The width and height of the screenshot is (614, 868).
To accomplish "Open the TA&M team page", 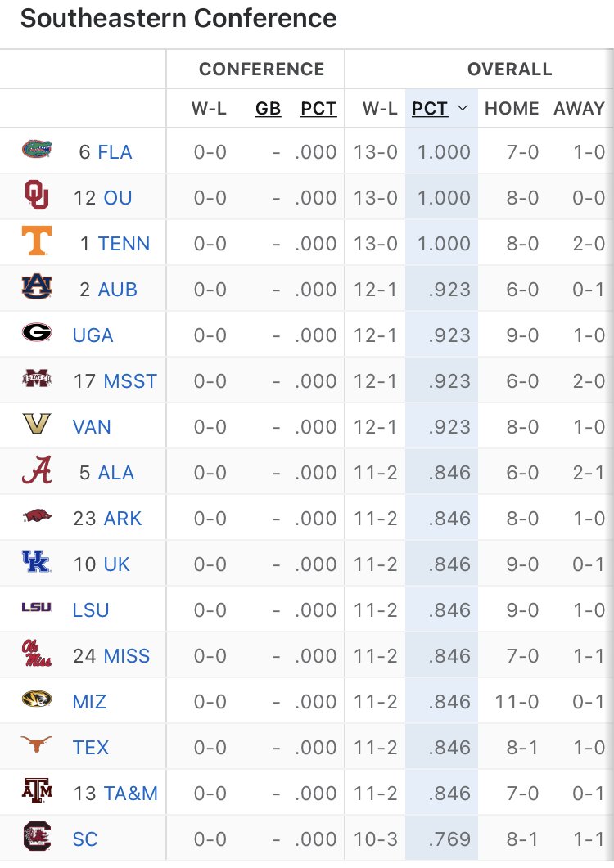I will [x=130, y=794].
